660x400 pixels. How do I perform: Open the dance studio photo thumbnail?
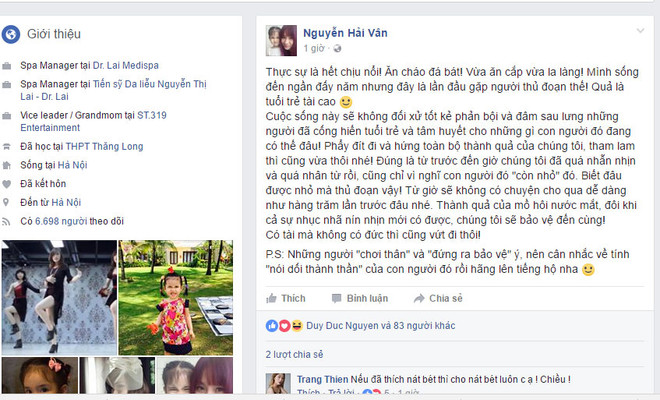click(59, 298)
